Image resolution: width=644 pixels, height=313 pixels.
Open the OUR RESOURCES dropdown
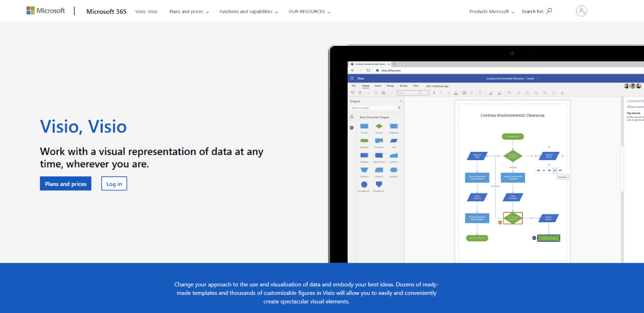309,11
